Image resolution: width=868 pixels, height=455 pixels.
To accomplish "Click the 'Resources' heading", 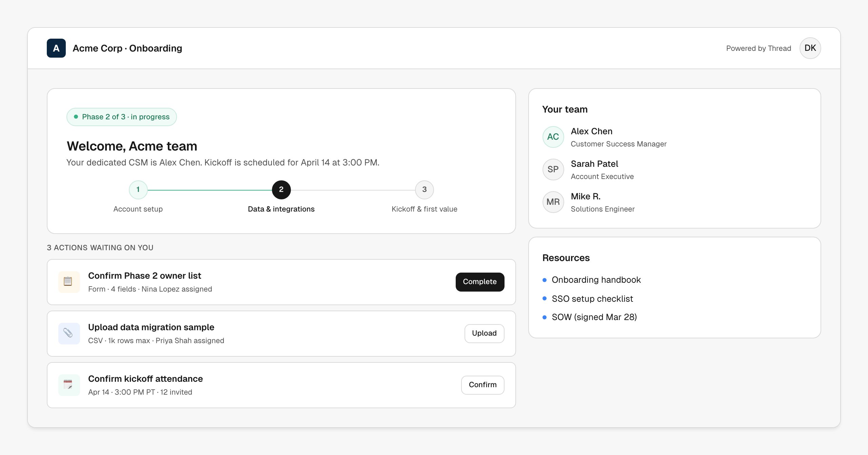I will coord(566,258).
